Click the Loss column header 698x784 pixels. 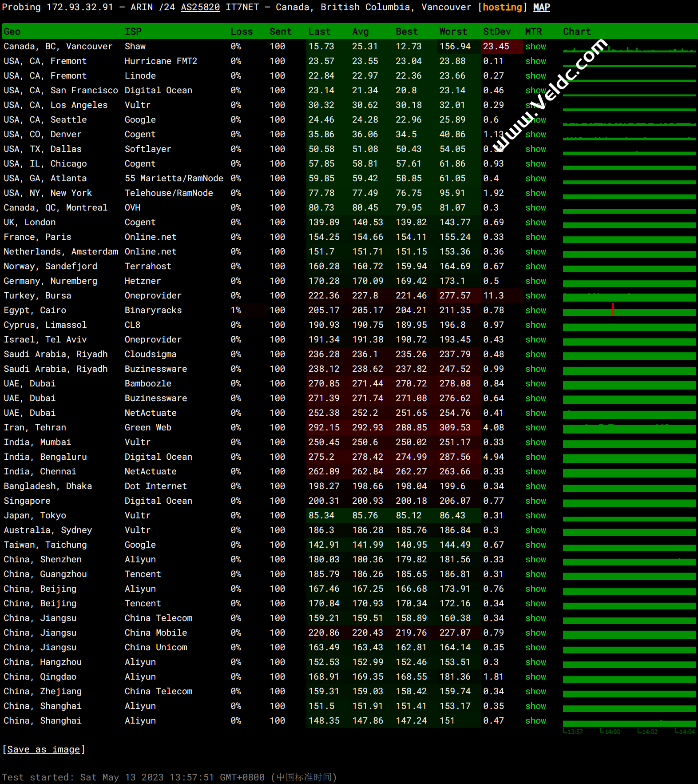pyautogui.click(x=242, y=32)
